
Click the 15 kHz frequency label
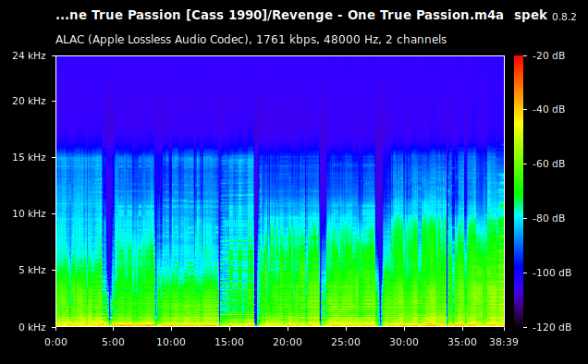tap(29, 157)
